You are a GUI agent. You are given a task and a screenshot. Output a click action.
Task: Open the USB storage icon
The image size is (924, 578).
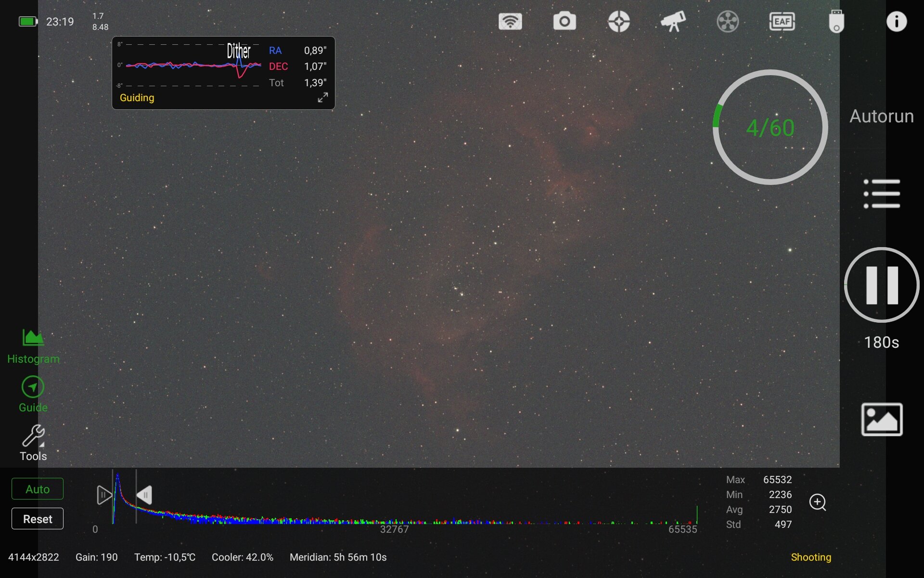(x=836, y=22)
